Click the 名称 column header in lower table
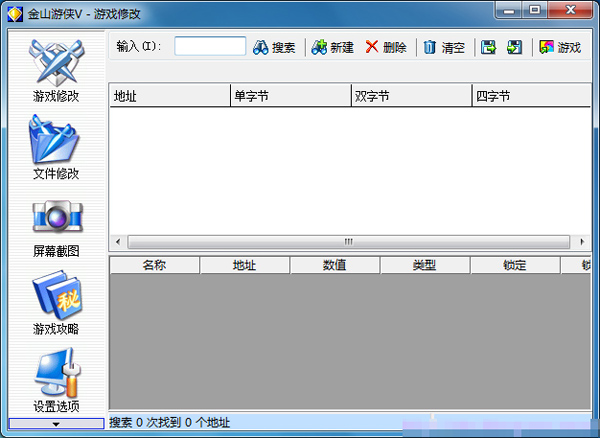Viewport: 600px width, 438px height. tap(154, 265)
